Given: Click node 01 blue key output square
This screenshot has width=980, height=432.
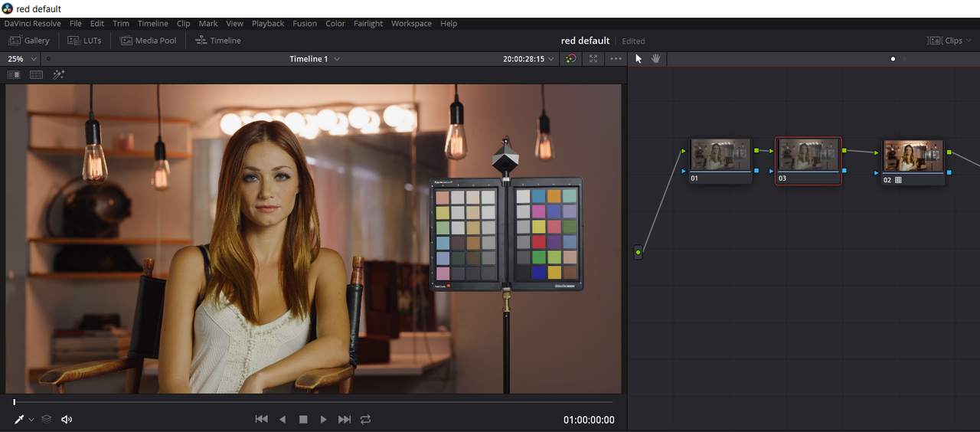Looking at the screenshot, I should [756, 170].
